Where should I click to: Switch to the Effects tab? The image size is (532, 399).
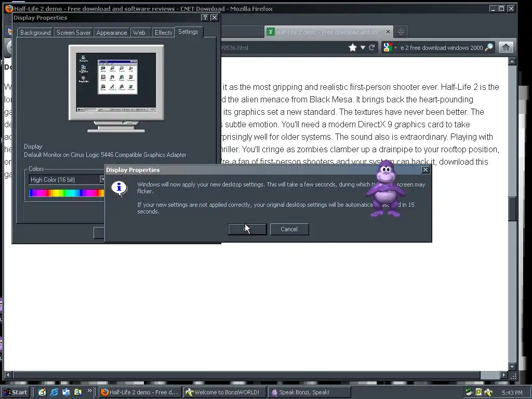tap(163, 33)
